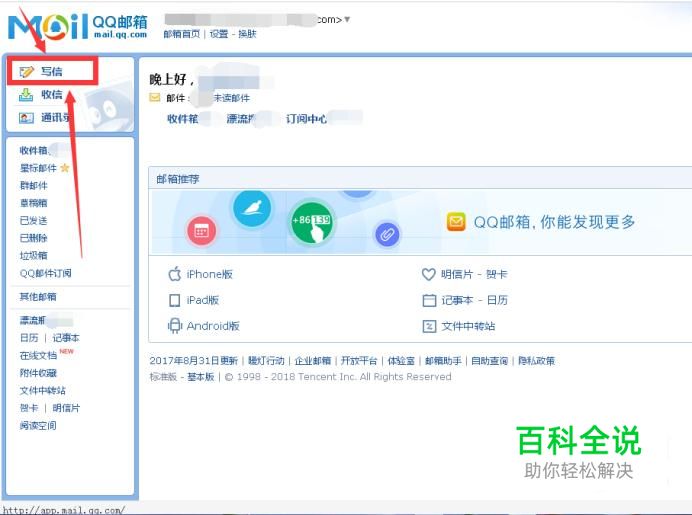Click the calendar icon beside 记事本
The height and width of the screenshot is (515, 692).
pyautogui.click(x=429, y=300)
